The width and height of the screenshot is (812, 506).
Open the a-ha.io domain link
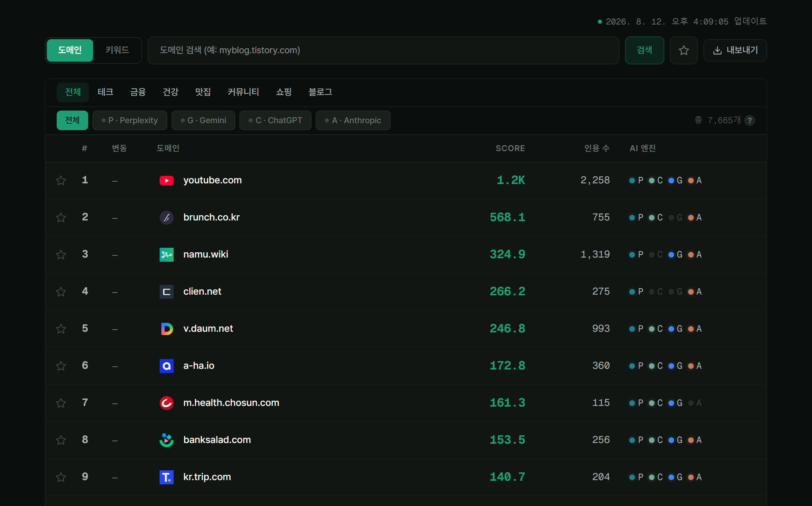click(199, 366)
